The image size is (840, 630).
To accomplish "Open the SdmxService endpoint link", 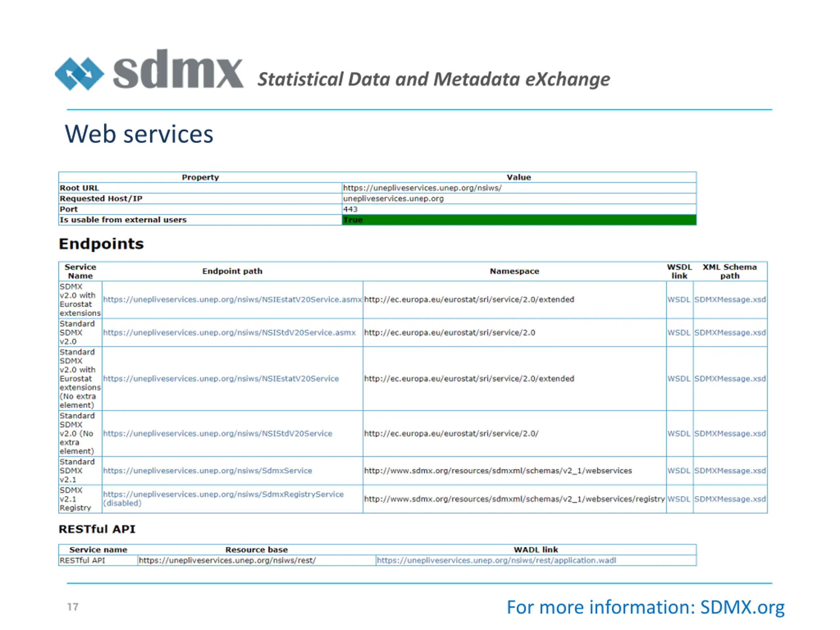I will pos(207,471).
